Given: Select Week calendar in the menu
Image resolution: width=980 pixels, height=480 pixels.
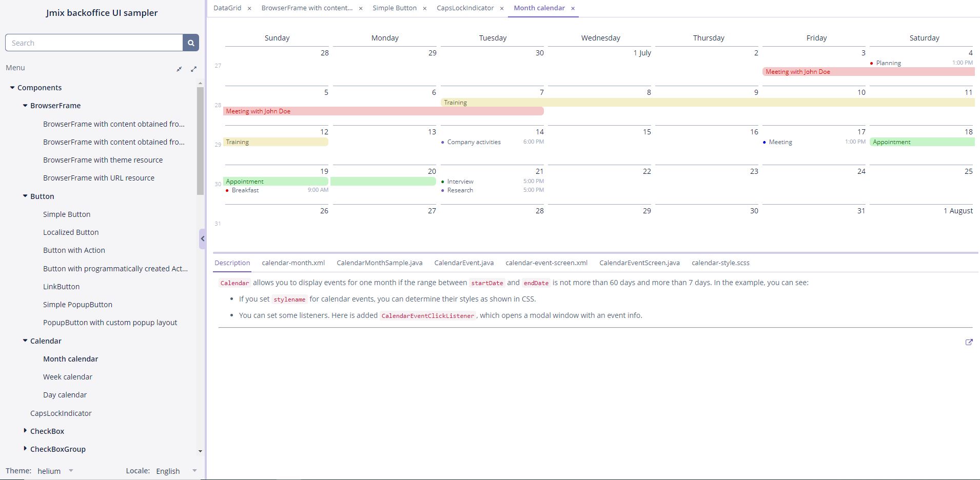Looking at the screenshot, I should click(x=68, y=377).
